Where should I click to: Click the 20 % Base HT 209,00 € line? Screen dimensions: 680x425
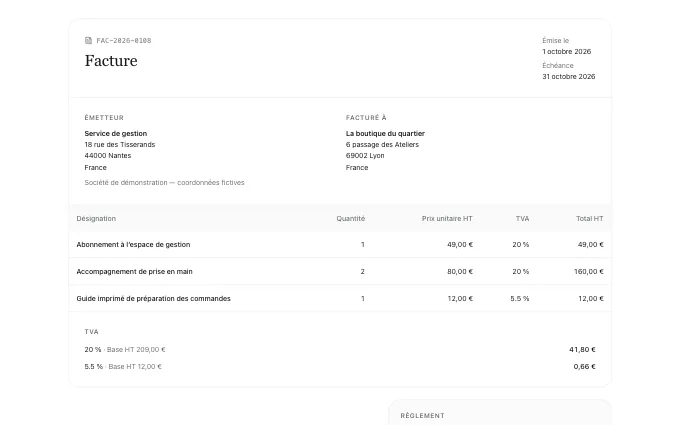pos(125,350)
